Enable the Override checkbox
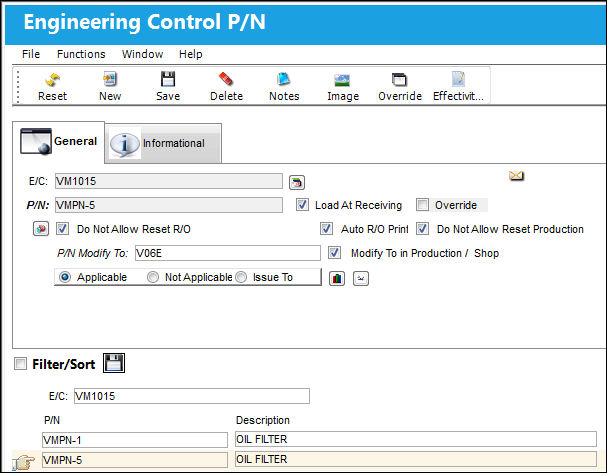Viewport: 607px width, 473px height. click(x=422, y=205)
